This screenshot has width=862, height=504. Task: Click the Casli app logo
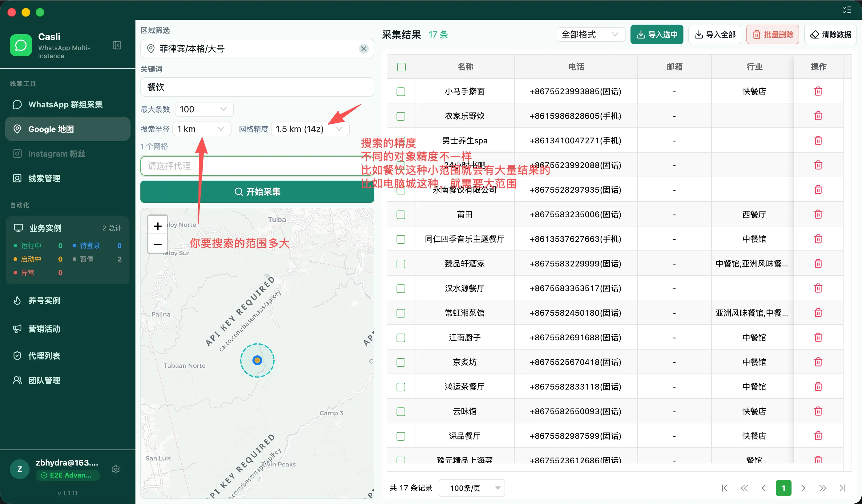(21, 45)
